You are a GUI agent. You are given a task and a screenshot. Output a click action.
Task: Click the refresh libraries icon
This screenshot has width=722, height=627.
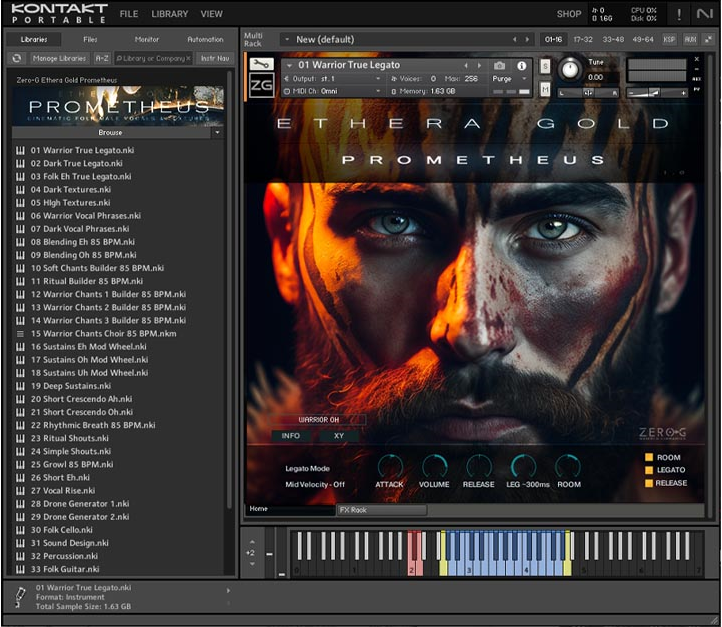[x=17, y=58]
